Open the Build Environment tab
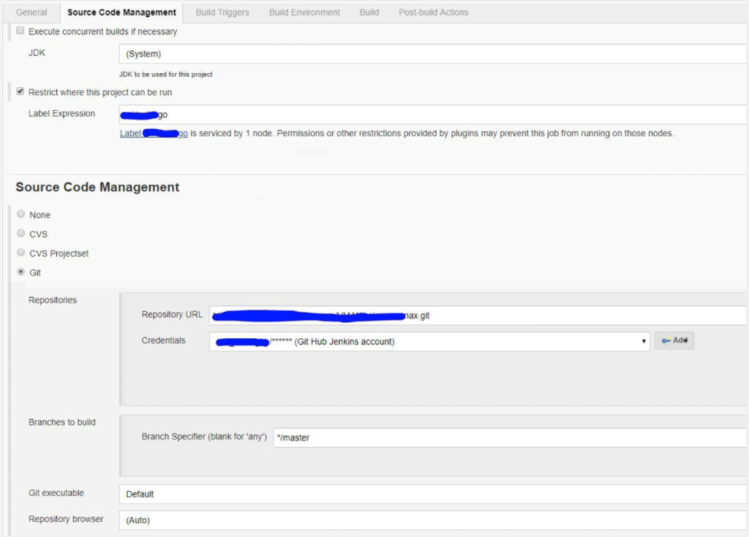Image resolution: width=749 pixels, height=537 pixels. coord(303,12)
